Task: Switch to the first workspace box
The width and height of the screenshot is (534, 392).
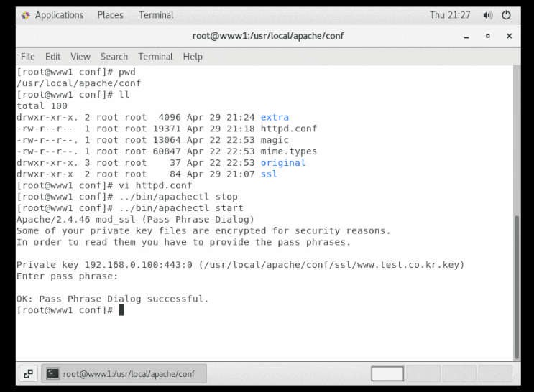Action: (387, 373)
